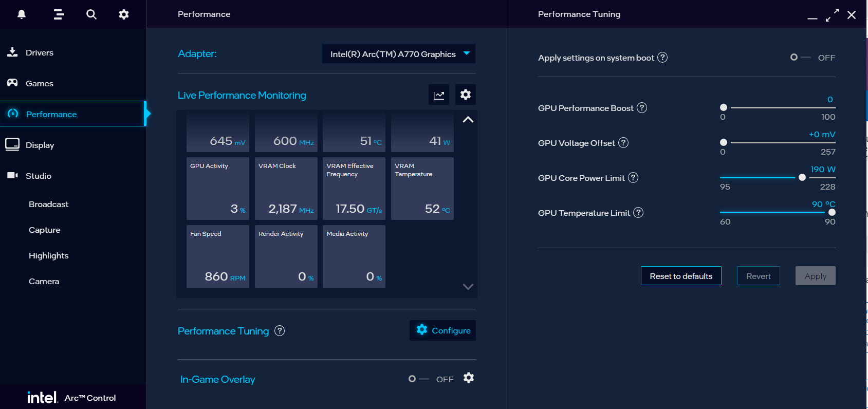The height and width of the screenshot is (409, 868).
Task: Show more metrics with the down chevron
Action: tap(468, 287)
